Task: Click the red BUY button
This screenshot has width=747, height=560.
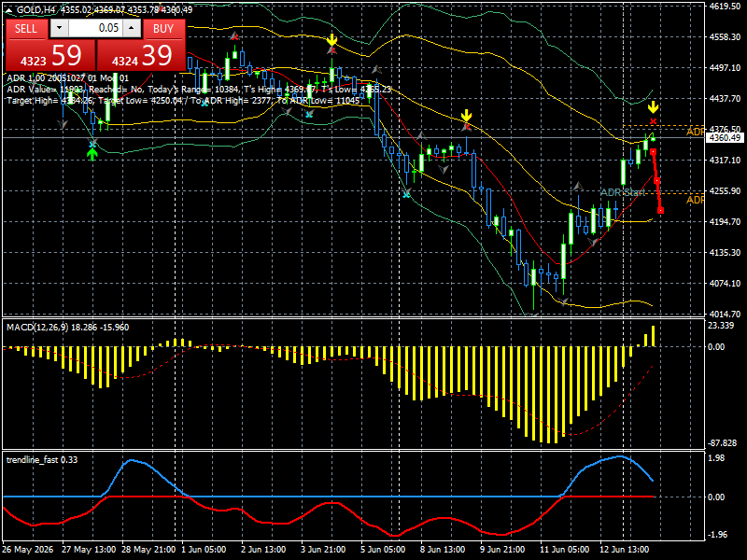Action: coord(163,29)
